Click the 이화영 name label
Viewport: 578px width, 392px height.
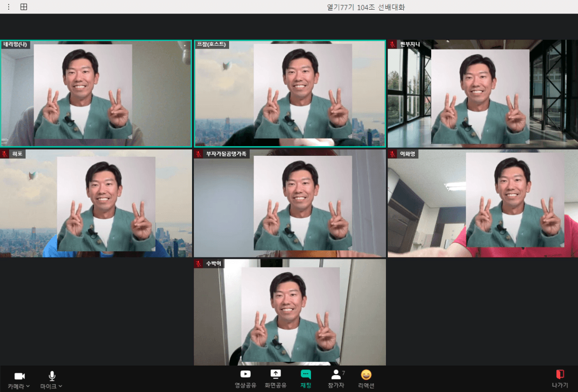click(407, 154)
